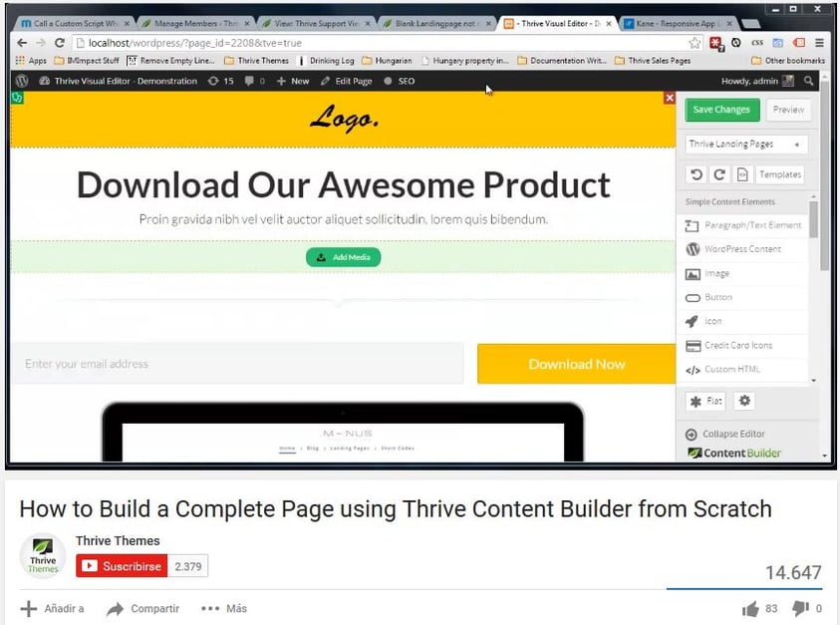Open Howdy, admin account menu

point(757,81)
